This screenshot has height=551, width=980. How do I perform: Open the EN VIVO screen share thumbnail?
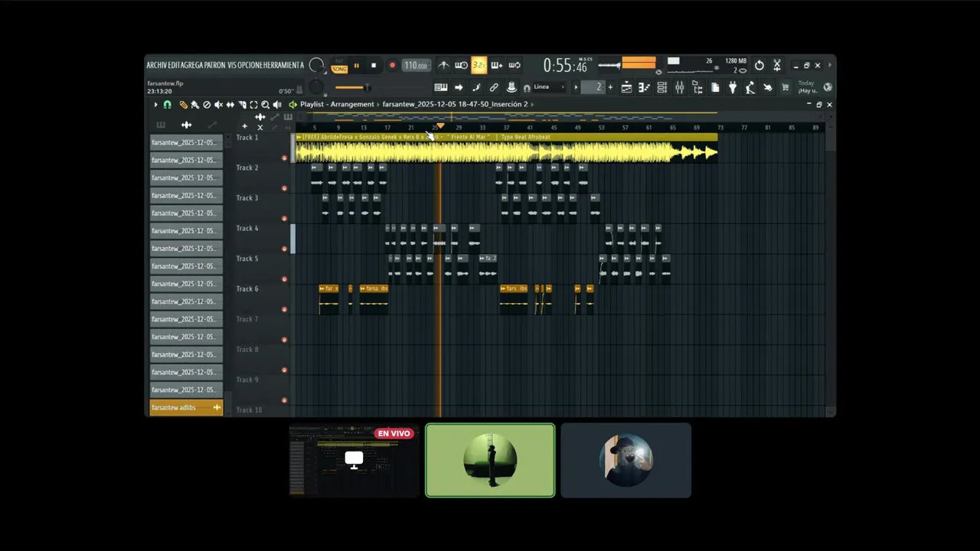pos(354,461)
